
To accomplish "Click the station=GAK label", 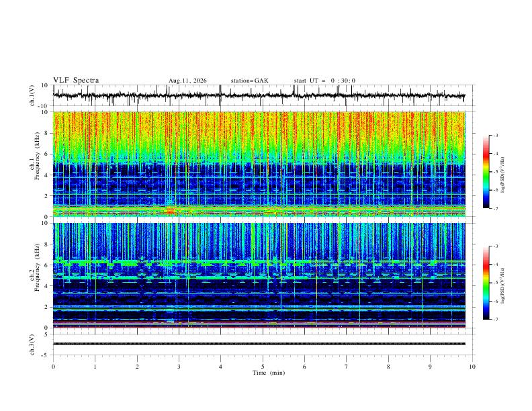I will 249,81.
